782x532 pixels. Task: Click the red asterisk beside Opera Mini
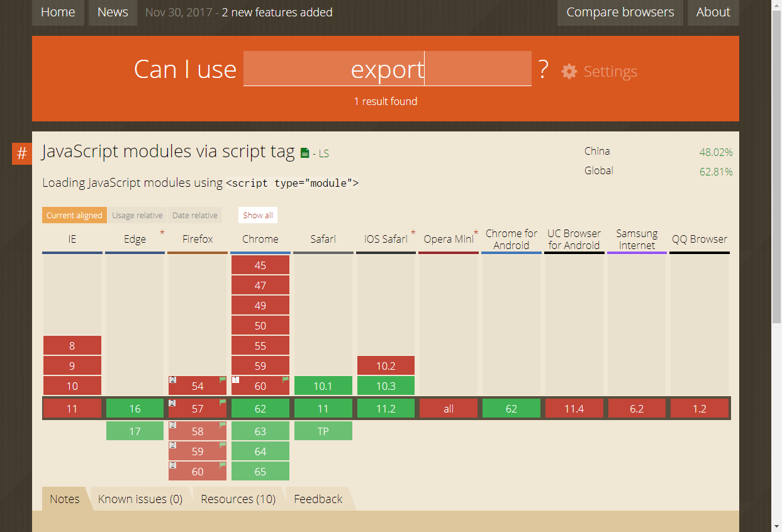tap(476, 233)
